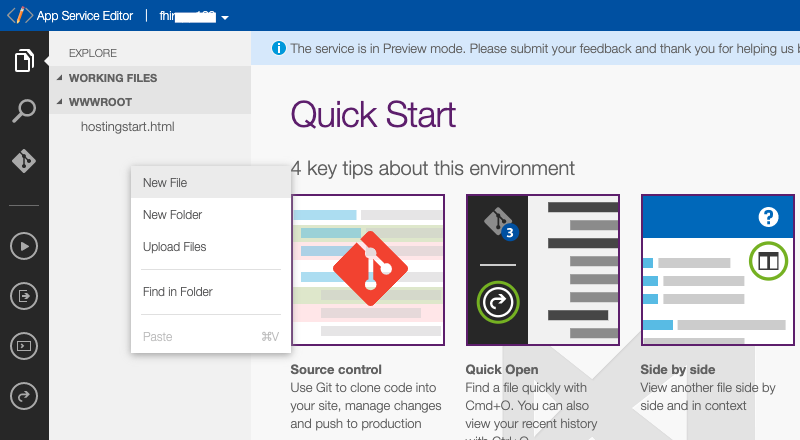Choose New Folder from context menu

click(211, 215)
